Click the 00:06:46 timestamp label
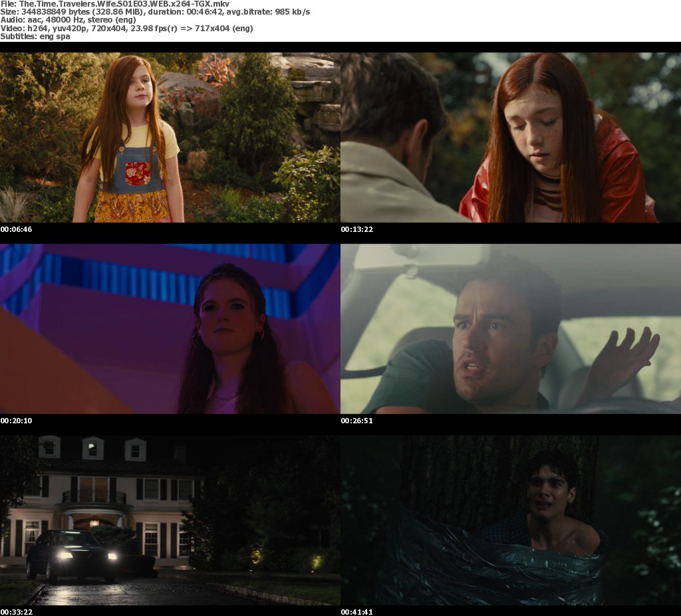The image size is (681, 616). tap(16, 229)
